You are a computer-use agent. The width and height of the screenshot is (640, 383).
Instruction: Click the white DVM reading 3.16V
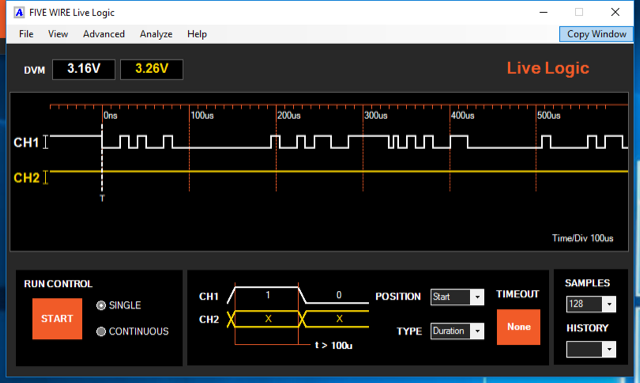pos(84,69)
